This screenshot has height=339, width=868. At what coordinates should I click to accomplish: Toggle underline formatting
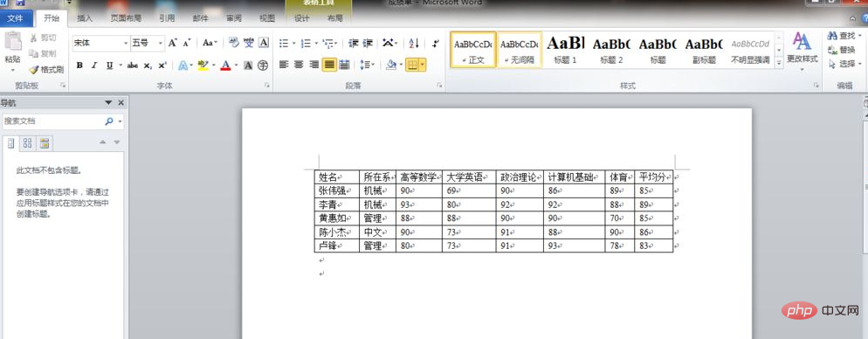[x=109, y=66]
